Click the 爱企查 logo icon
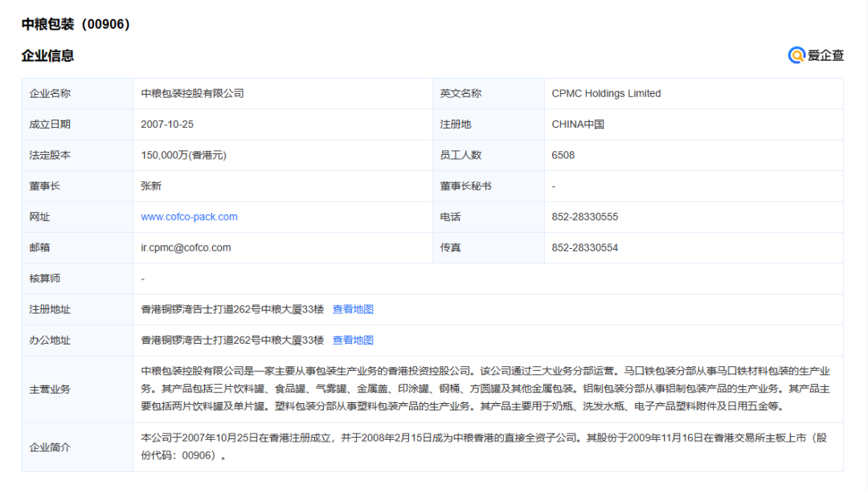 tap(796, 55)
